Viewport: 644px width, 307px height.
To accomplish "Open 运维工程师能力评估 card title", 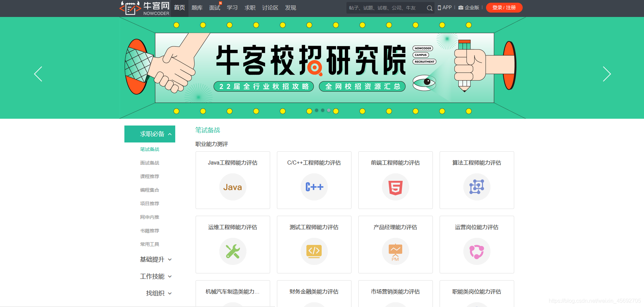I will click(233, 227).
